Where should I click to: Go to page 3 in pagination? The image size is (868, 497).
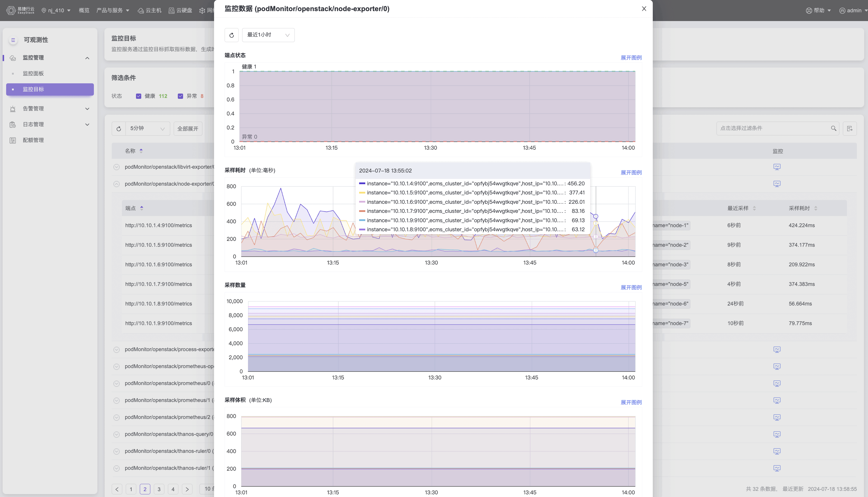point(159,489)
